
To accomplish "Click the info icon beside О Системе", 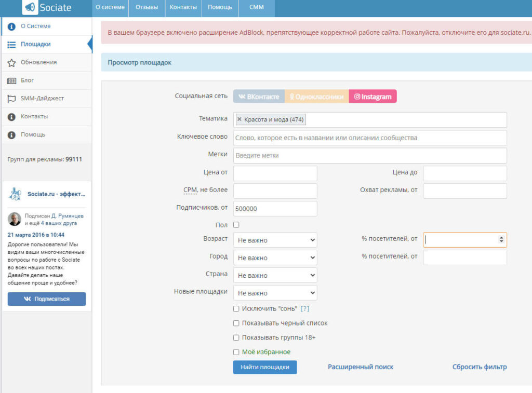I will 11,26.
